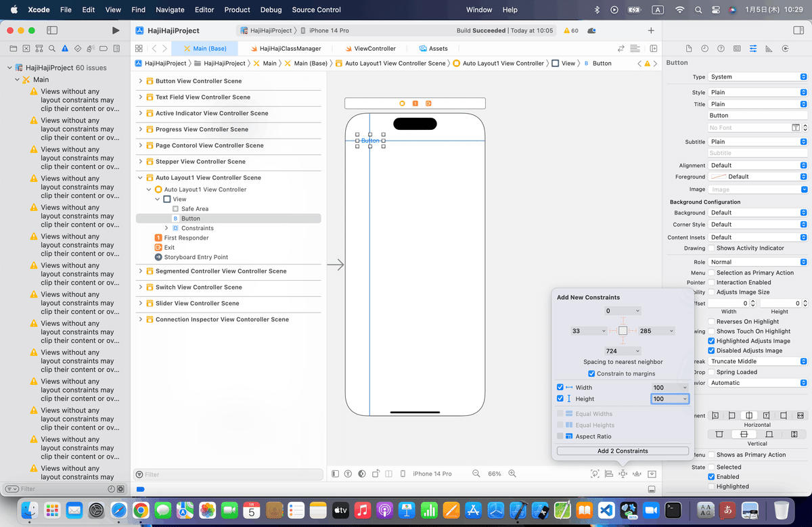812x527 pixels.
Task: Click the button Title text field
Action: [758, 116]
